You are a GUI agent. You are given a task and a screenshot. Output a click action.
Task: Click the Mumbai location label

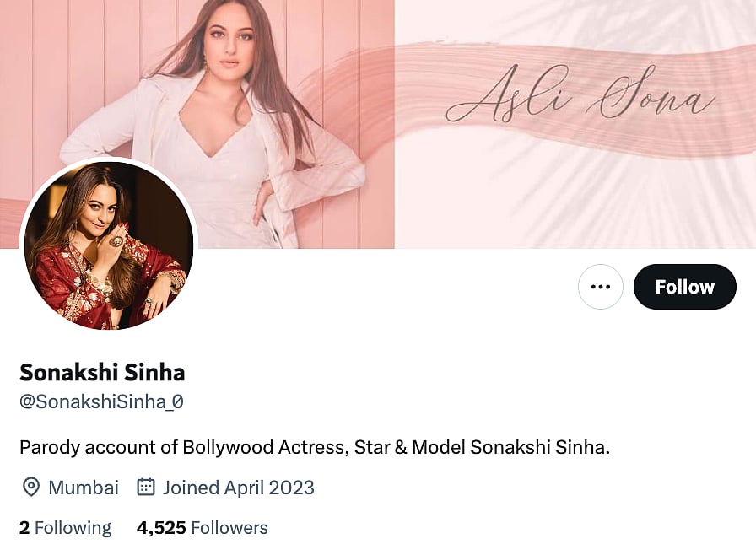click(84, 488)
